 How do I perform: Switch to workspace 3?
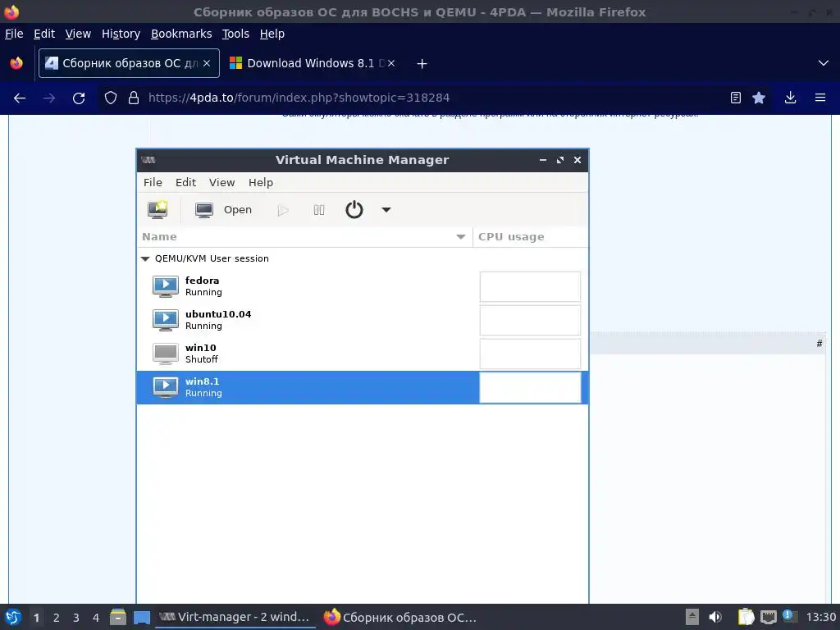[76, 618]
